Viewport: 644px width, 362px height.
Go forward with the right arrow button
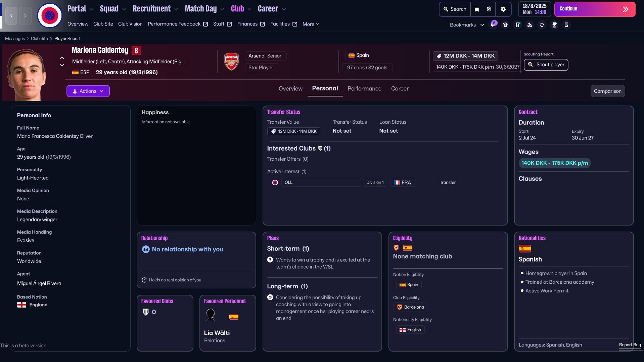pyautogui.click(x=25, y=16)
